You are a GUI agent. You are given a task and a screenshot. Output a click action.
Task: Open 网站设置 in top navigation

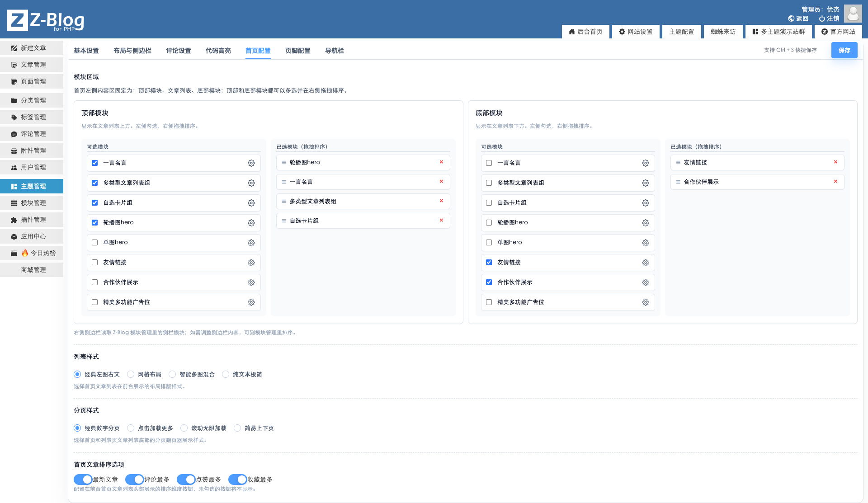point(636,32)
